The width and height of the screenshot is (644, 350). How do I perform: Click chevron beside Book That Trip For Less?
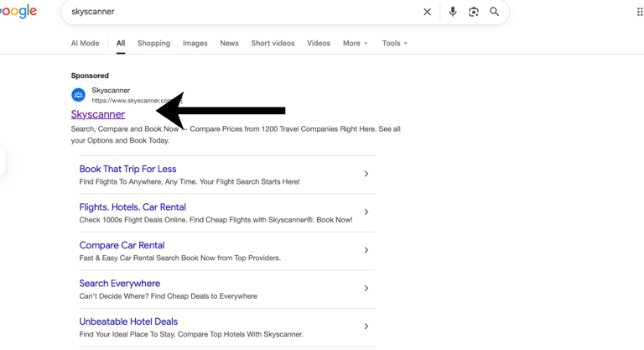click(366, 174)
